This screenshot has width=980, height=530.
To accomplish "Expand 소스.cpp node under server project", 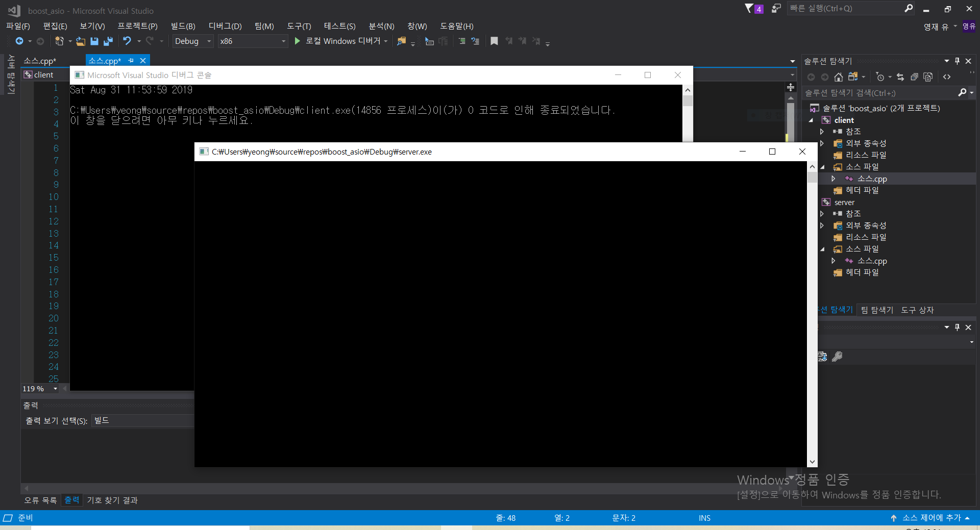I will click(x=834, y=261).
